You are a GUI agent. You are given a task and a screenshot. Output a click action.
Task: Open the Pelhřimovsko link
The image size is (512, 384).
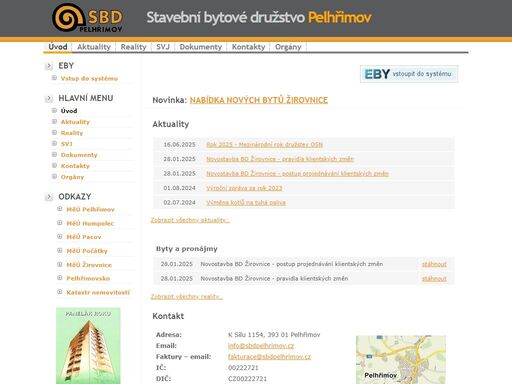(x=88, y=278)
